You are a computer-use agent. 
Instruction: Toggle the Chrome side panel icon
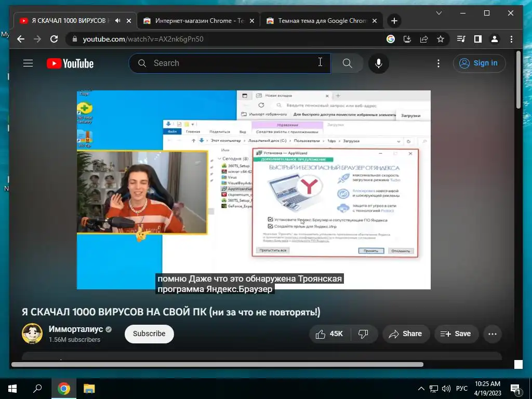pos(478,39)
